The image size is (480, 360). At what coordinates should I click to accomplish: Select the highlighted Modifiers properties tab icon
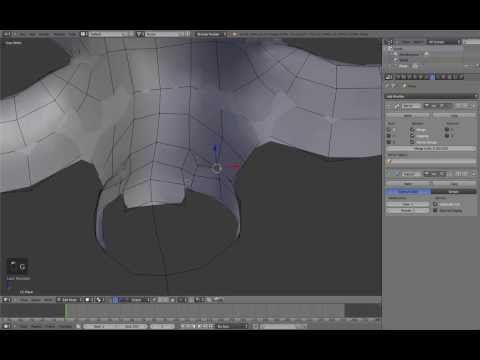click(x=432, y=77)
